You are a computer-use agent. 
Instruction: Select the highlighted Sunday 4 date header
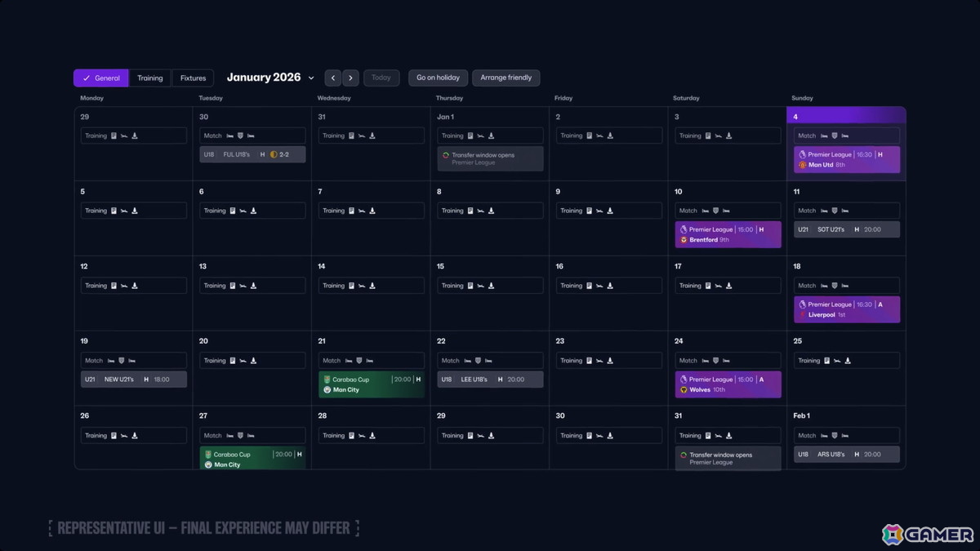846,117
